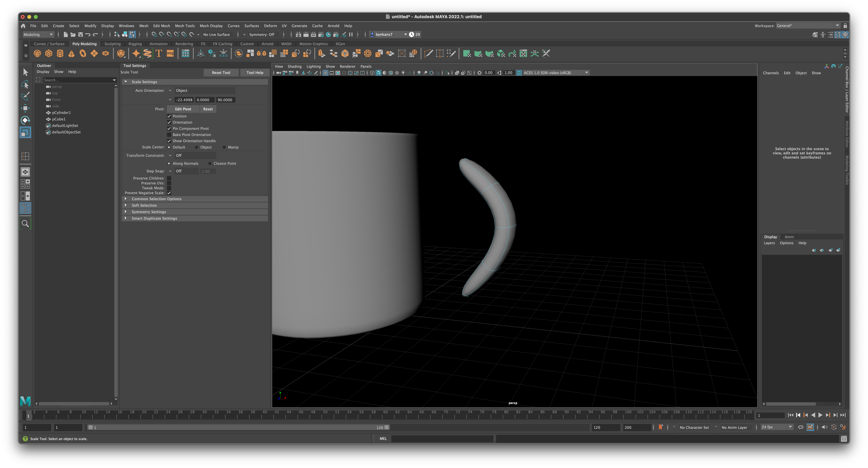Disable Prevent Negative Scale checkbox
This screenshot has width=868, height=468.
[x=169, y=193]
